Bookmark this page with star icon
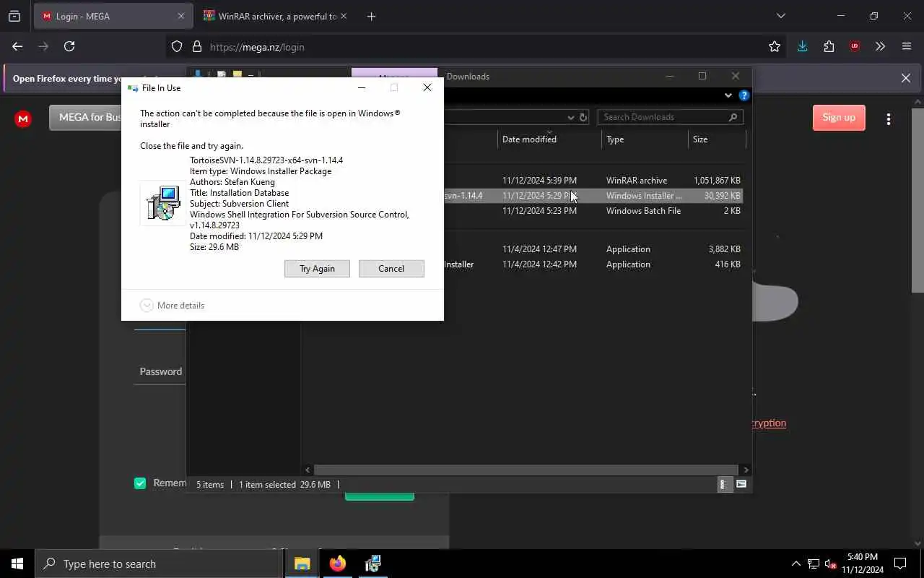 pyautogui.click(x=775, y=47)
